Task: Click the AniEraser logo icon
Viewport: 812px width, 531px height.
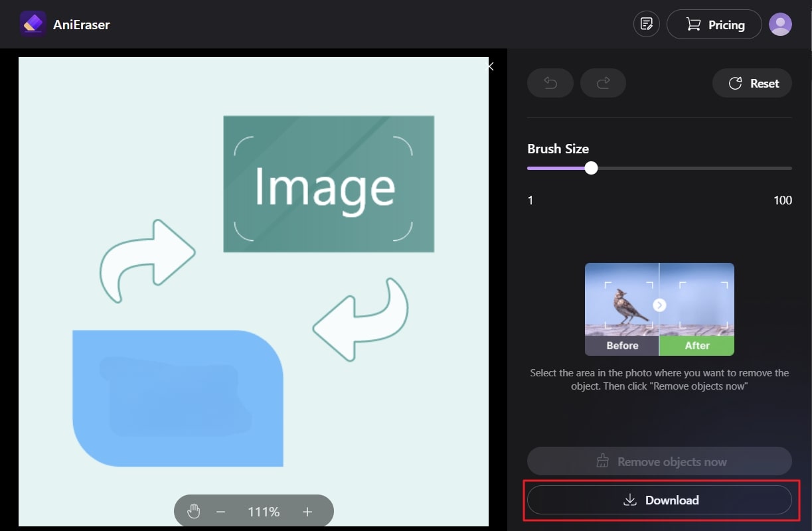Action: [x=33, y=25]
